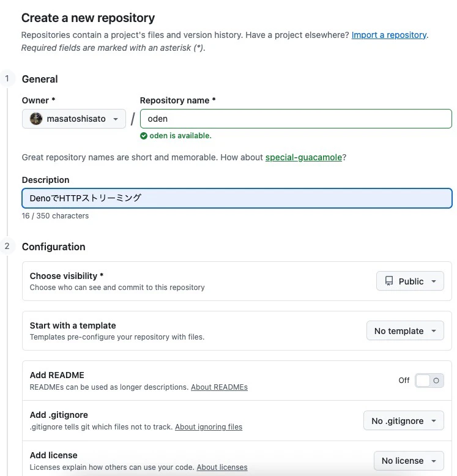Open the Owner dropdown

pyautogui.click(x=74, y=119)
